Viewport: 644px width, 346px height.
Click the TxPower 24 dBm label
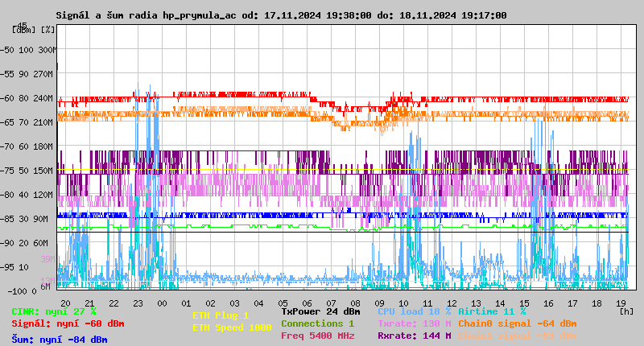(320, 311)
